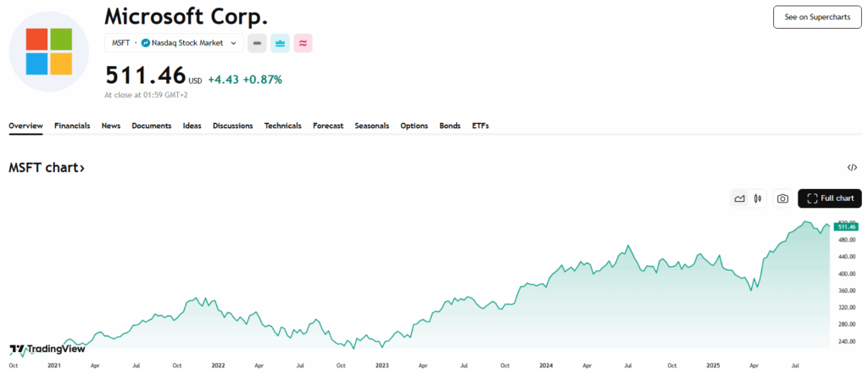
Task: Open the Financials tab
Action: click(72, 126)
